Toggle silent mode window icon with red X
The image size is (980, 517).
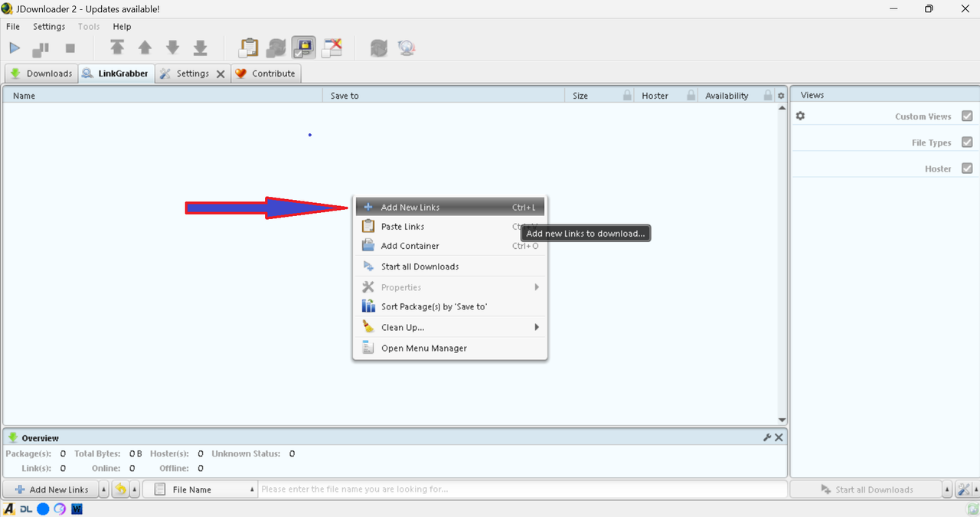click(x=332, y=47)
